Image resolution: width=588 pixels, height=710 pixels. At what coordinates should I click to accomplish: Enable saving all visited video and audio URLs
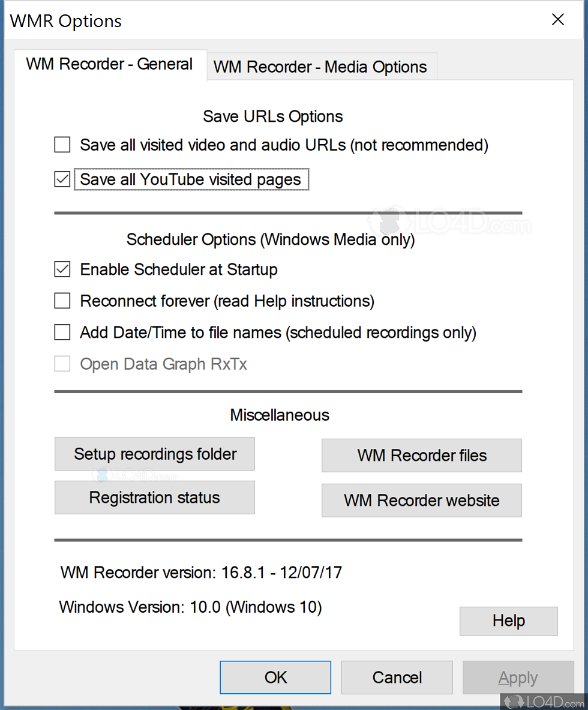click(x=62, y=145)
